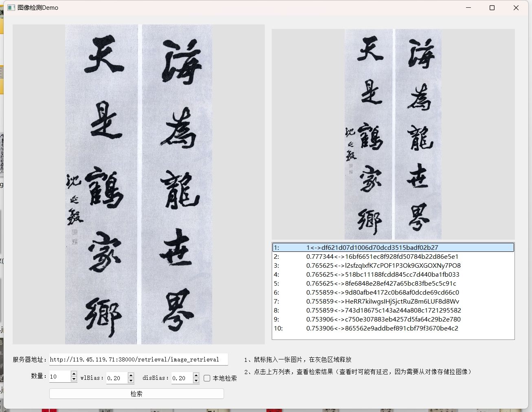Select result 4 518bc11188fcdd845cc7d440ba1fb033

393,274
